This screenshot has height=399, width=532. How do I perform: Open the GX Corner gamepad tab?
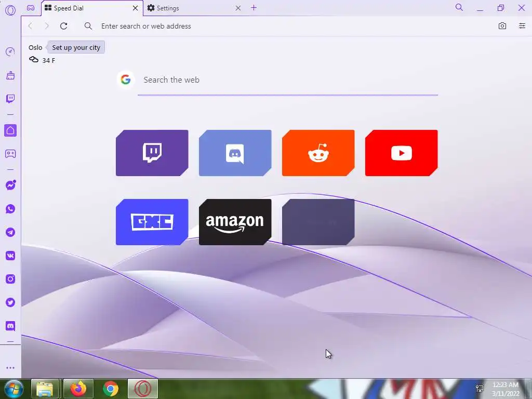(31, 8)
